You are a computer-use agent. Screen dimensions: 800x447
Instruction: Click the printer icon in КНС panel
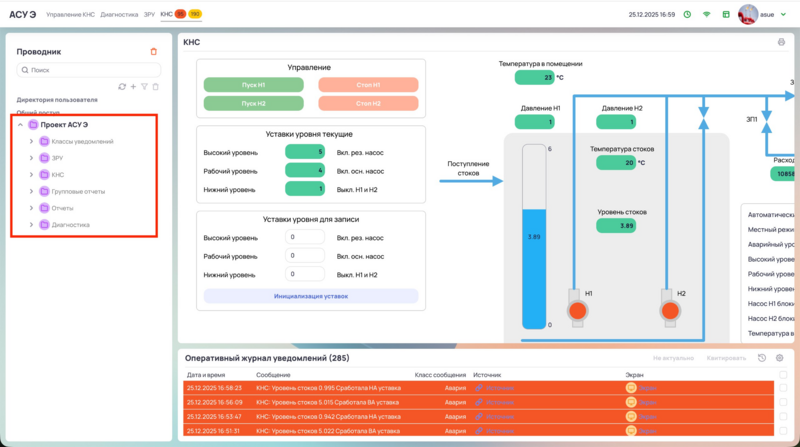click(x=781, y=42)
